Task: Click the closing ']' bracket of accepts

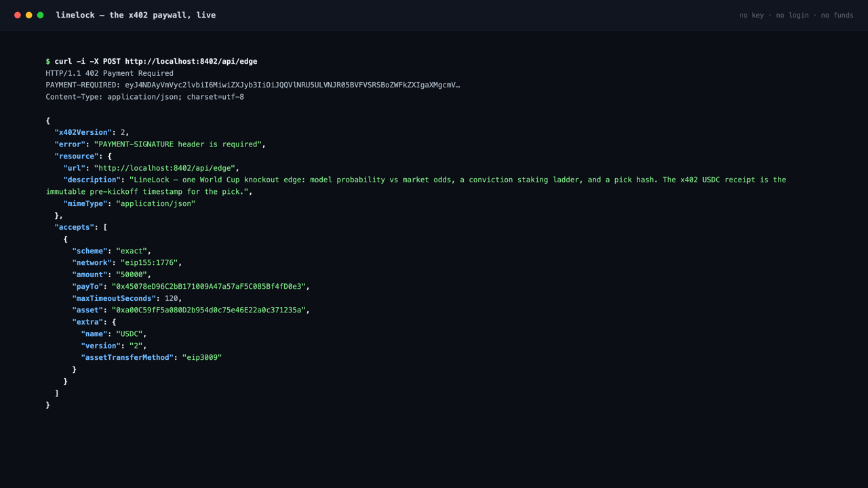Action: click(x=56, y=393)
